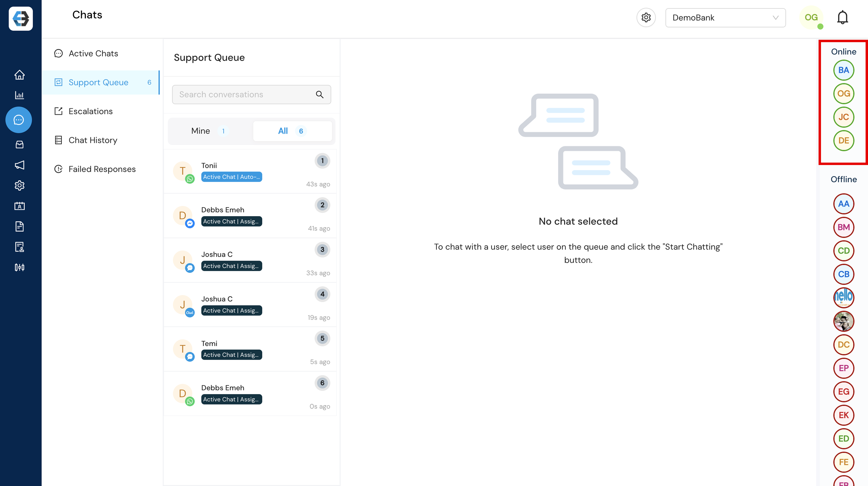Select offline agent ED avatar
The width and height of the screenshot is (868, 486).
click(x=843, y=439)
